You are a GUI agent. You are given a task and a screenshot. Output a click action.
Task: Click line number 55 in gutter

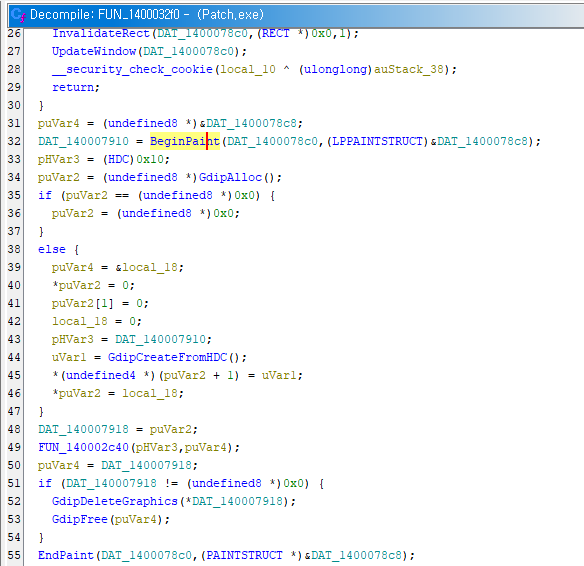(14, 555)
